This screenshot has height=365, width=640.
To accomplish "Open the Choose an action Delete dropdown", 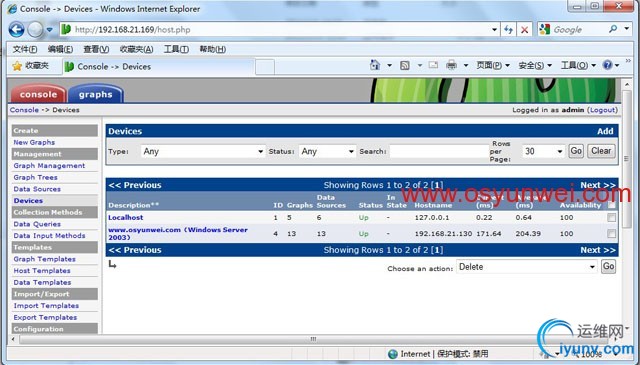I will 527,267.
